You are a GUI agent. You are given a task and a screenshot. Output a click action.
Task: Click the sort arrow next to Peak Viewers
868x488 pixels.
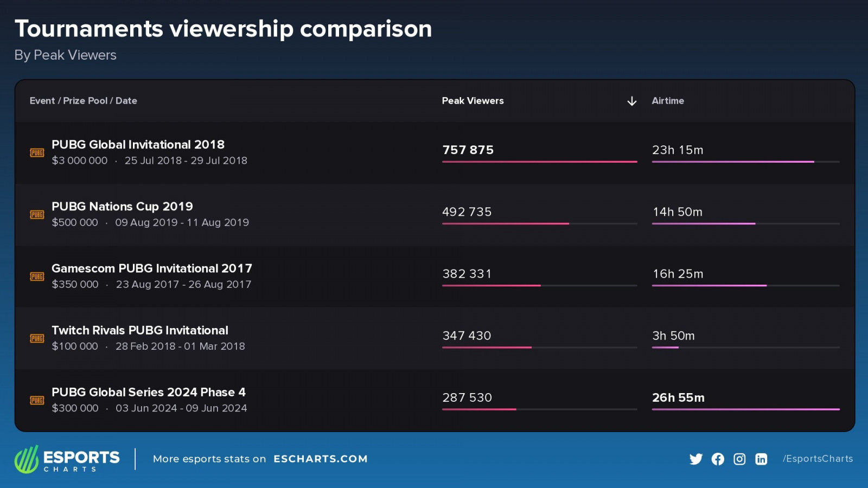point(631,101)
